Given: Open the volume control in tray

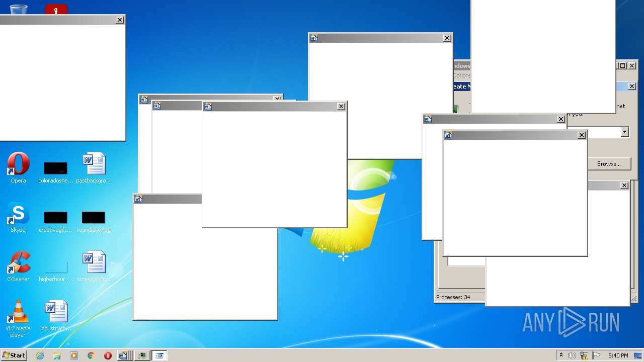Looking at the screenshot, I should tap(572, 355).
